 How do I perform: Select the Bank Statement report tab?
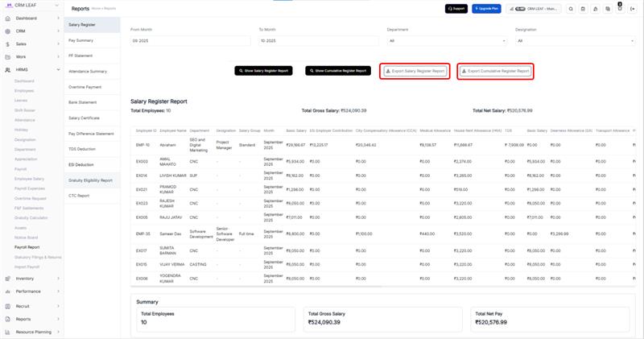point(92,102)
